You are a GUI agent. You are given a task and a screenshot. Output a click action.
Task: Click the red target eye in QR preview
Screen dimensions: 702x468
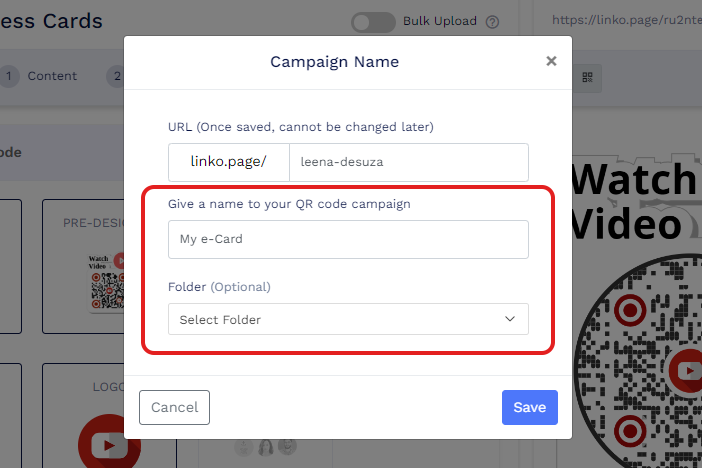tap(628, 309)
